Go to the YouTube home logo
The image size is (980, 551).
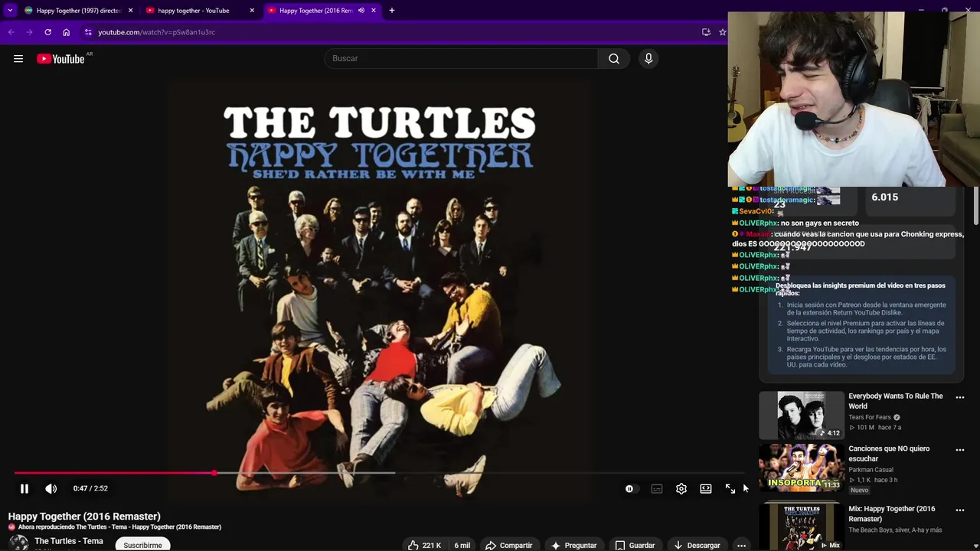point(60,59)
